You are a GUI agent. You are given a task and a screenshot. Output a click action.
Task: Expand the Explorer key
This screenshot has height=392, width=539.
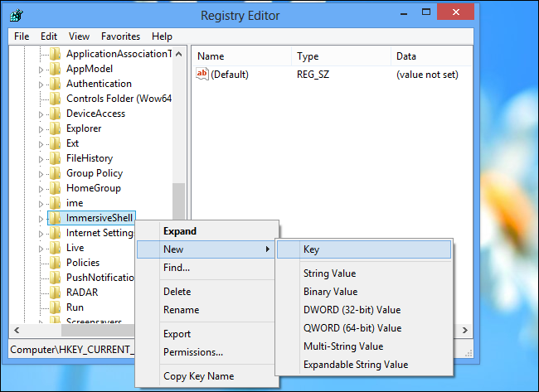(41, 129)
